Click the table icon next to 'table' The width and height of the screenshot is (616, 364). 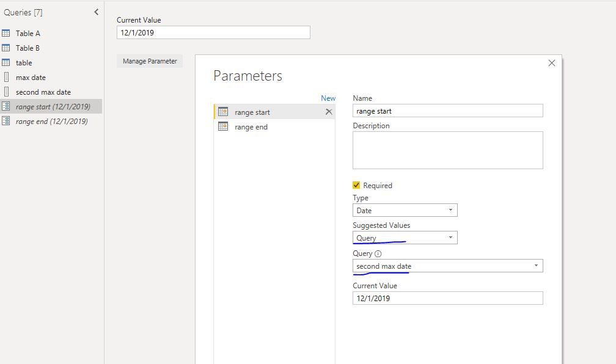click(6, 62)
